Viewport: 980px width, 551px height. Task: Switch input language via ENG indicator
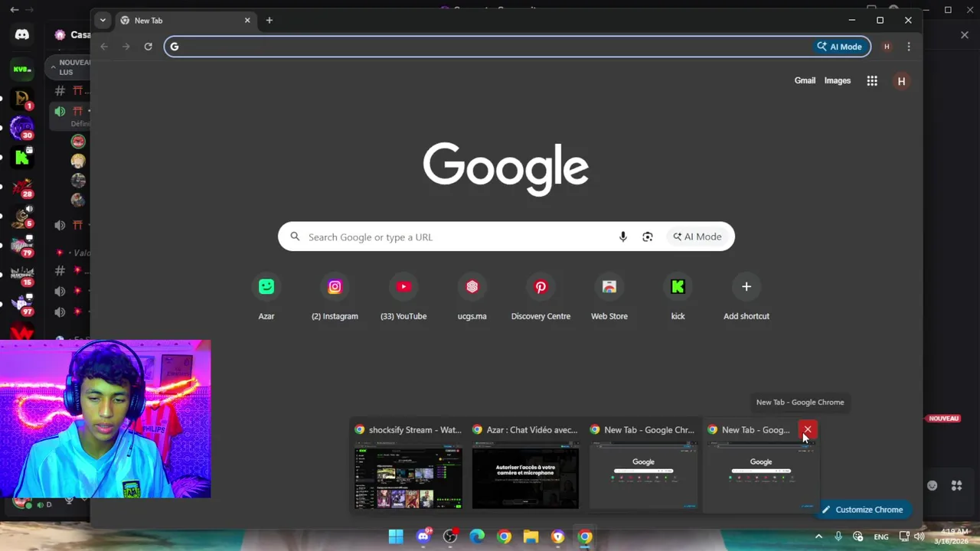(881, 536)
